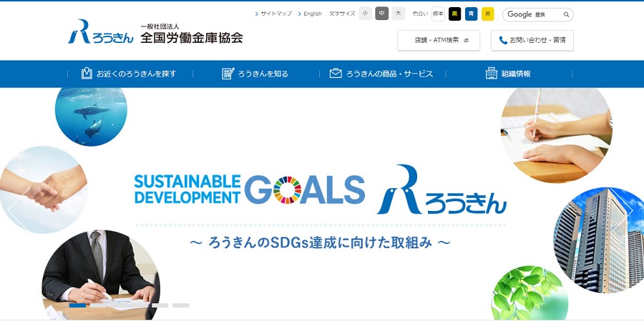Open the お問い合わせ・苦情 button
The width and height of the screenshot is (644, 324).
pos(532,40)
